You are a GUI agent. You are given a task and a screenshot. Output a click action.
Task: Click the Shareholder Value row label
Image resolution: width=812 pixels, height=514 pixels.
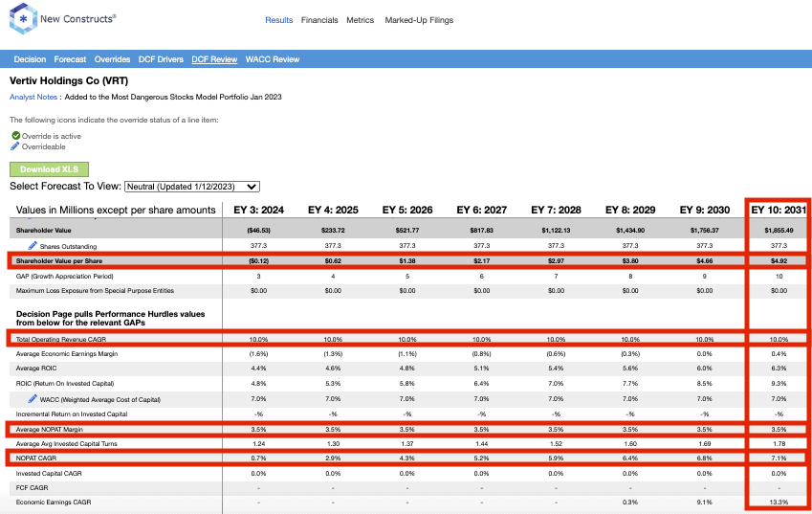[x=43, y=230]
